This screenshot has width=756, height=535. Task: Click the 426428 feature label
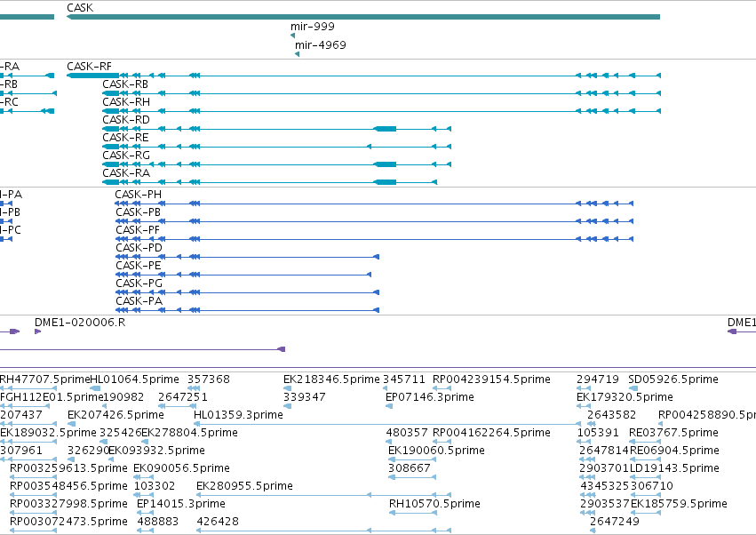tap(218, 522)
